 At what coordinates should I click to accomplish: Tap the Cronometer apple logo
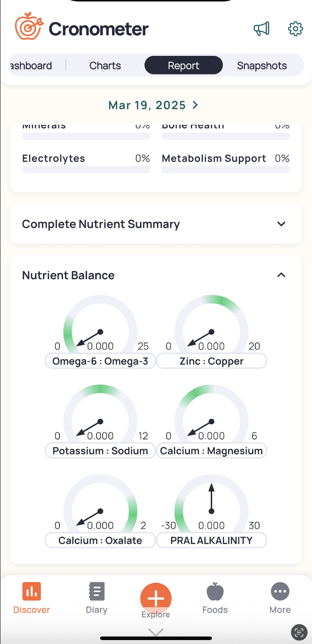pos(29,26)
